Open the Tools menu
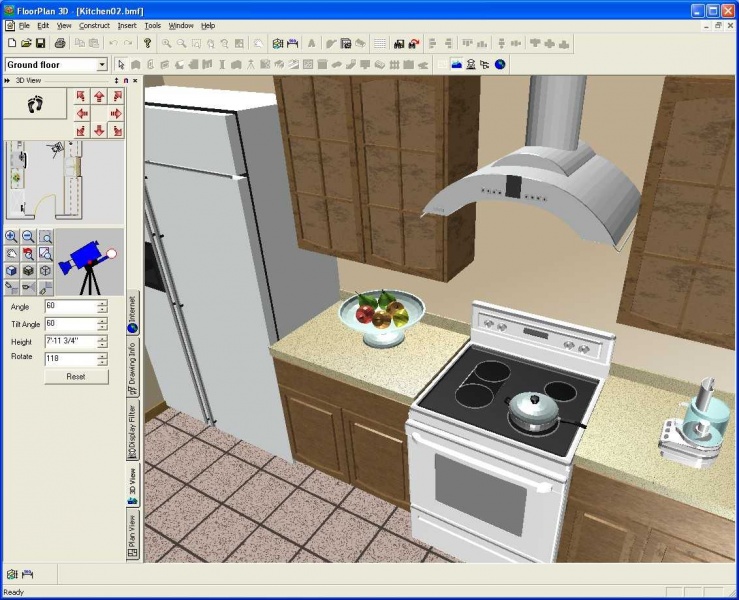Screen dimensions: 739x600 coord(152,25)
